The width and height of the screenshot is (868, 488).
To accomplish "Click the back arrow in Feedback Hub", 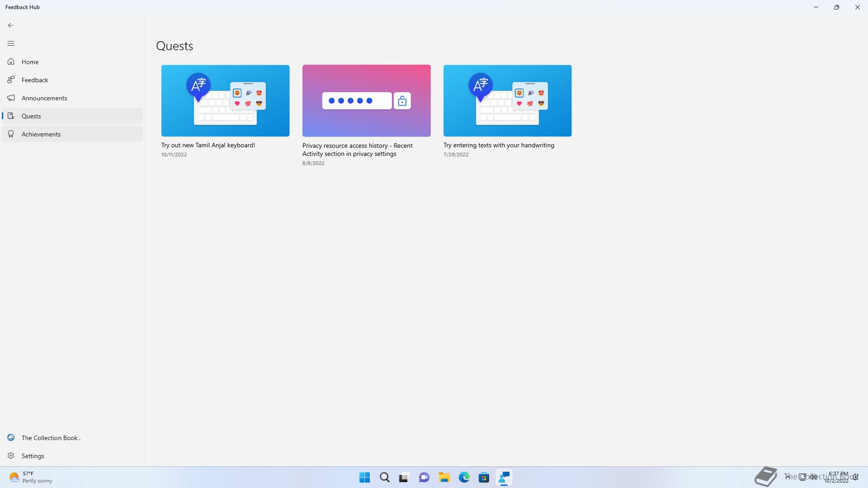I will pyautogui.click(x=11, y=25).
